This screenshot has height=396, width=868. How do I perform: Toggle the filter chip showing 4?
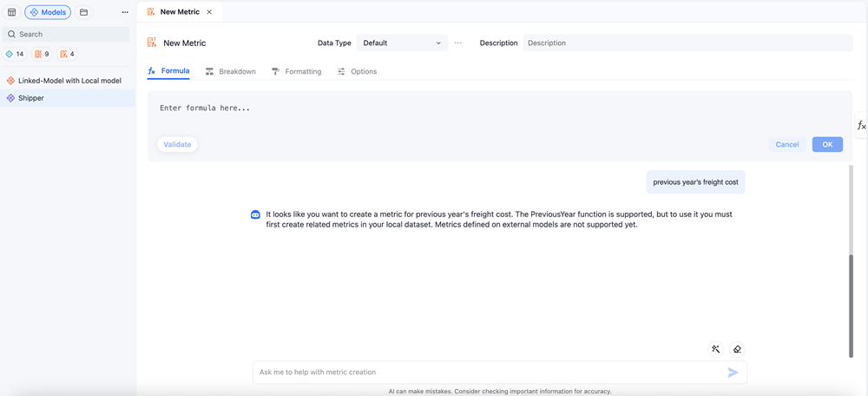pyautogui.click(x=68, y=54)
